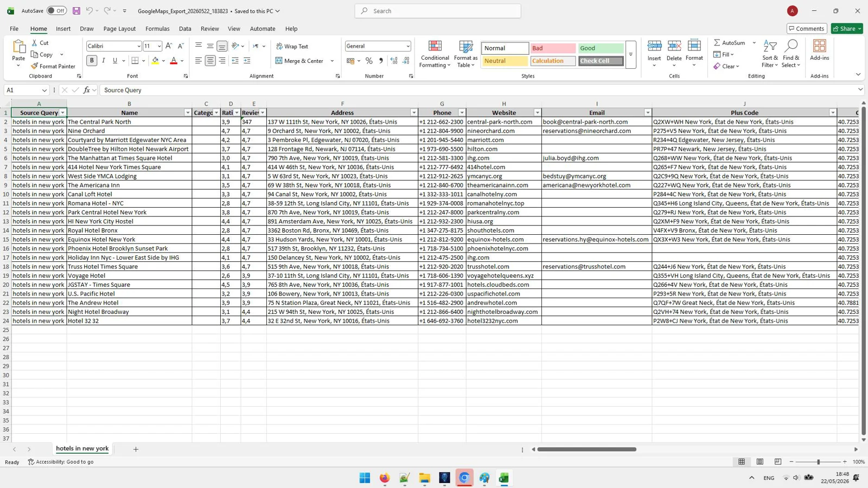Viewport: 868px width, 488px height.
Task: Open the Formulas ribbon tab
Action: tap(157, 29)
